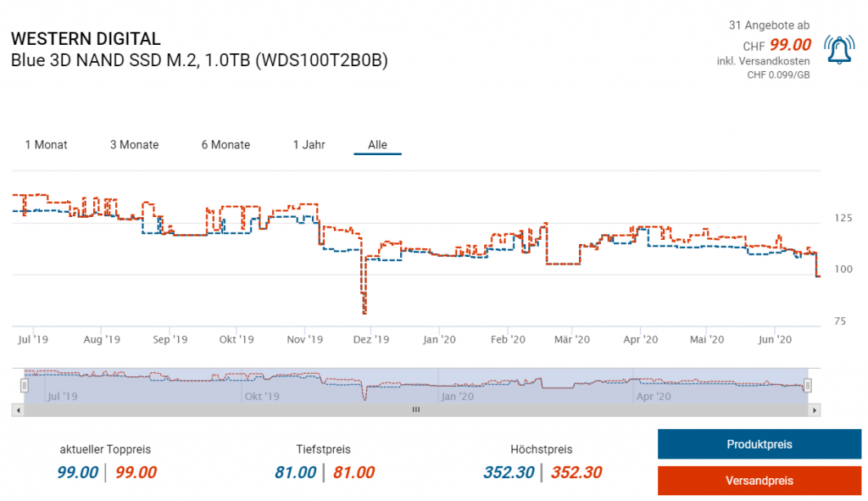Select the 3 Monate range tab

click(x=135, y=144)
